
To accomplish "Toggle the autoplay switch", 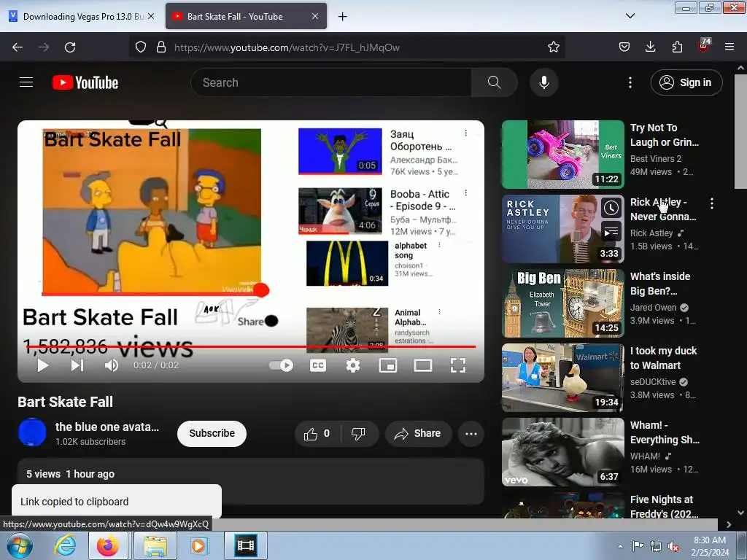I will click(281, 365).
